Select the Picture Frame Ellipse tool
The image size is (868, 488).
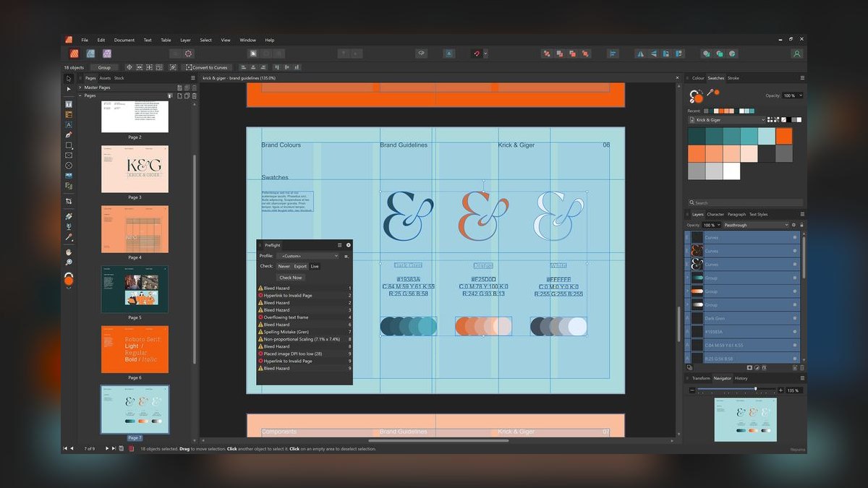click(x=69, y=165)
